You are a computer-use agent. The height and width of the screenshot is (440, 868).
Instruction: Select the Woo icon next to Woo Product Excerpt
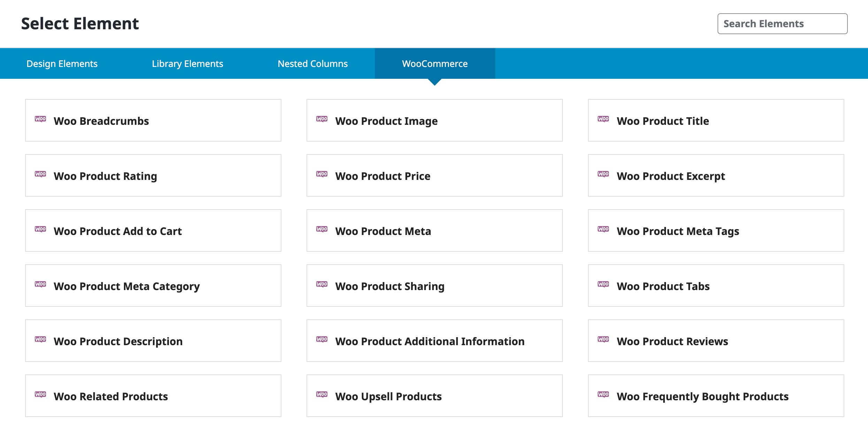click(603, 174)
